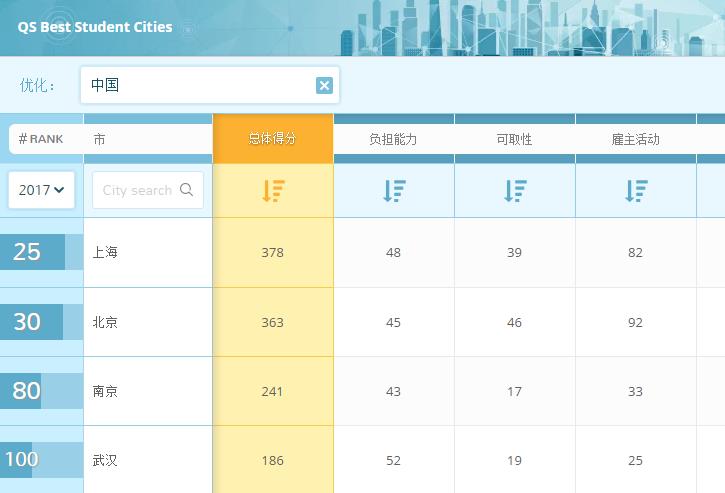Click the search magnifier icon in City search
Viewport: 725px width, 493px height.
tap(187, 190)
